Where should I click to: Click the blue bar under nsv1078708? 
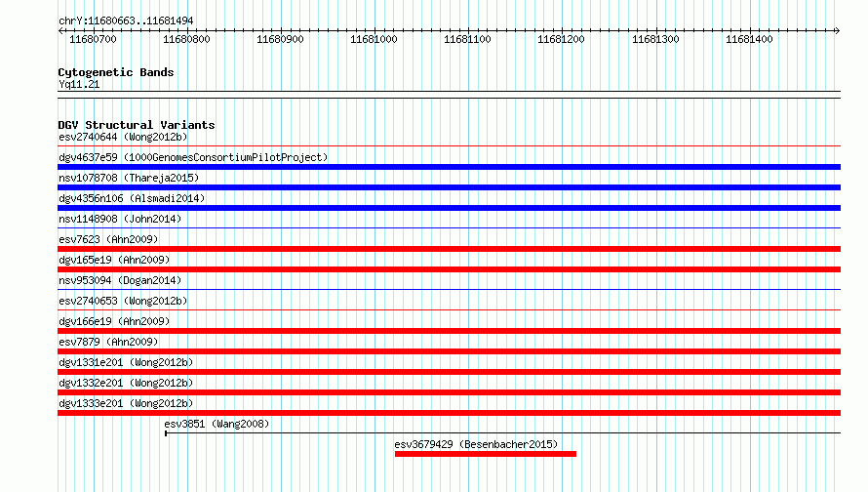pyautogui.click(x=449, y=187)
